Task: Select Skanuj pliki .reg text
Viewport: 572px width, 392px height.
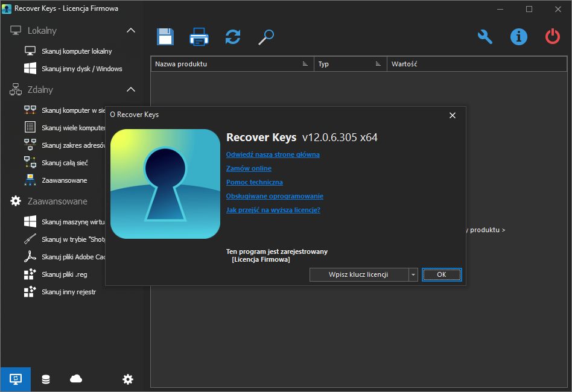Action: (x=65, y=274)
